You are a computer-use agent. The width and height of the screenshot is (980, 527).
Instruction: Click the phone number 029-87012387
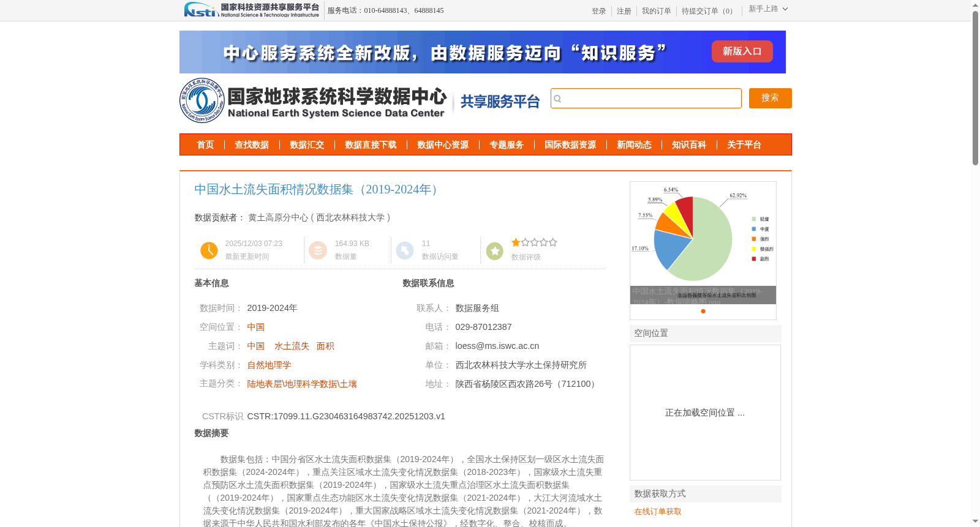click(483, 327)
